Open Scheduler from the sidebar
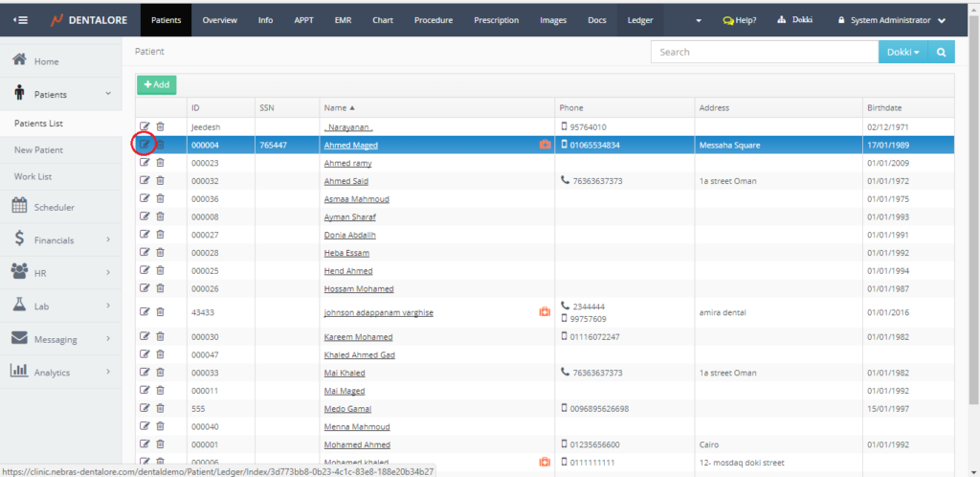Image resolution: width=980 pixels, height=477 pixels. pos(54,207)
